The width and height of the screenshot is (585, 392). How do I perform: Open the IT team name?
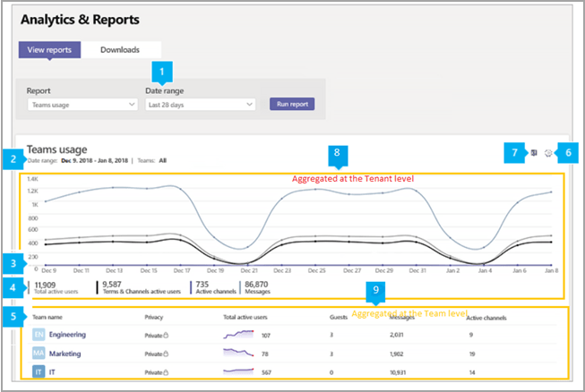click(52, 372)
